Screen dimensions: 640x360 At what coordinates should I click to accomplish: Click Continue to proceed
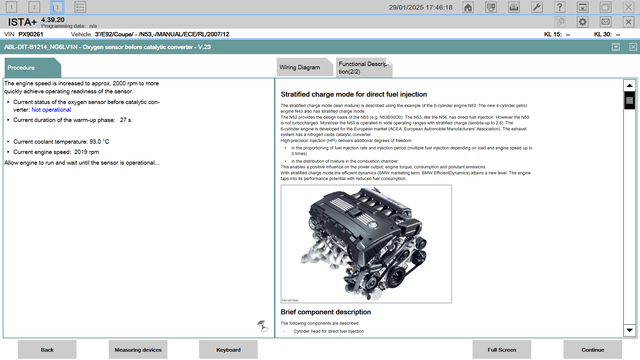593,350
